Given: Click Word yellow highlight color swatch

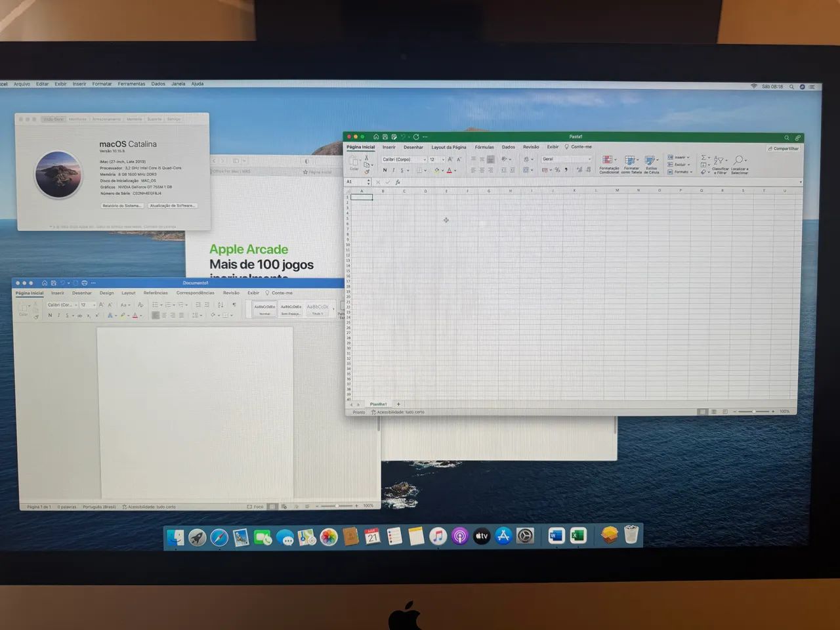Looking at the screenshot, I should 122,316.
